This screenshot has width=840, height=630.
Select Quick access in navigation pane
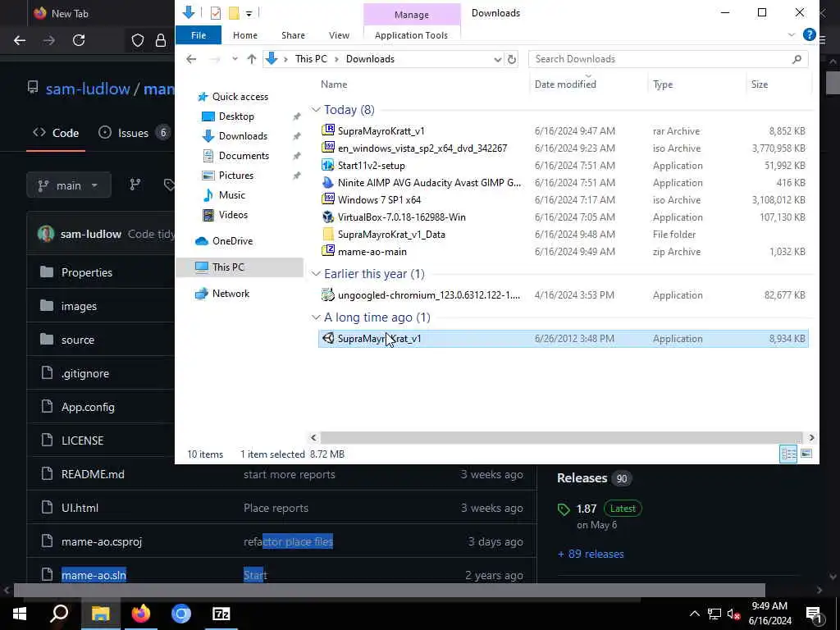point(240,97)
